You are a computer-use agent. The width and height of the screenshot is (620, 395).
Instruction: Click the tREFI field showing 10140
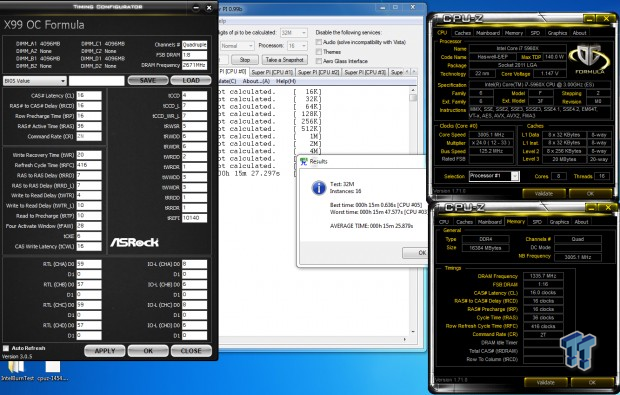(x=195, y=218)
